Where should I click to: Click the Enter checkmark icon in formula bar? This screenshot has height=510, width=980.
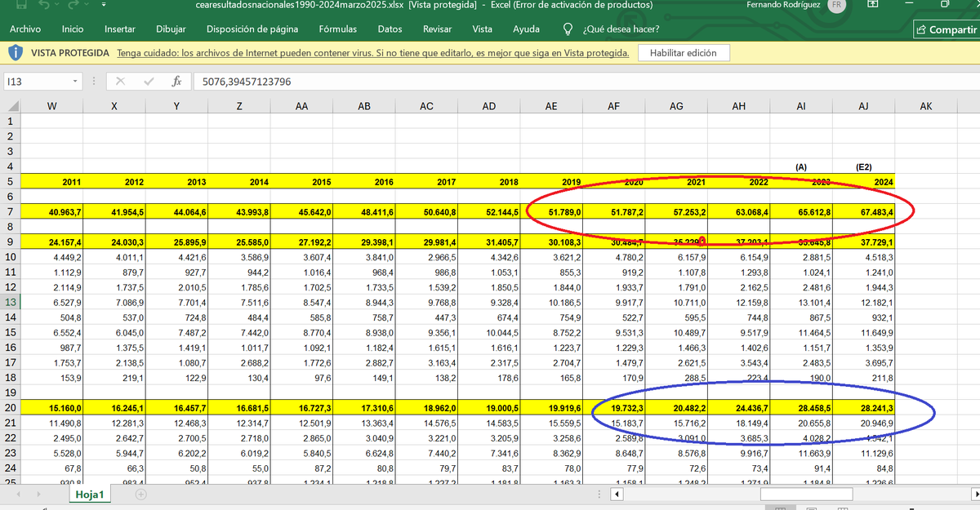pos(148,82)
